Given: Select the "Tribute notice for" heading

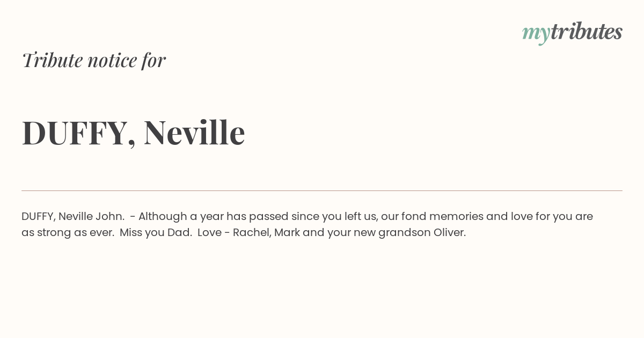Looking at the screenshot, I should click(x=93, y=60).
